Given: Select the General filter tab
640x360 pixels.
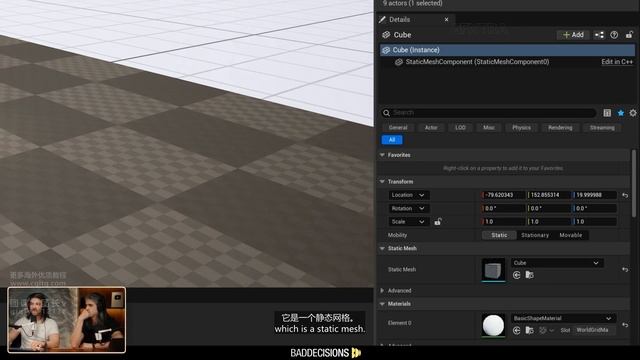Looking at the screenshot, I should pyautogui.click(x=398, y=128).
